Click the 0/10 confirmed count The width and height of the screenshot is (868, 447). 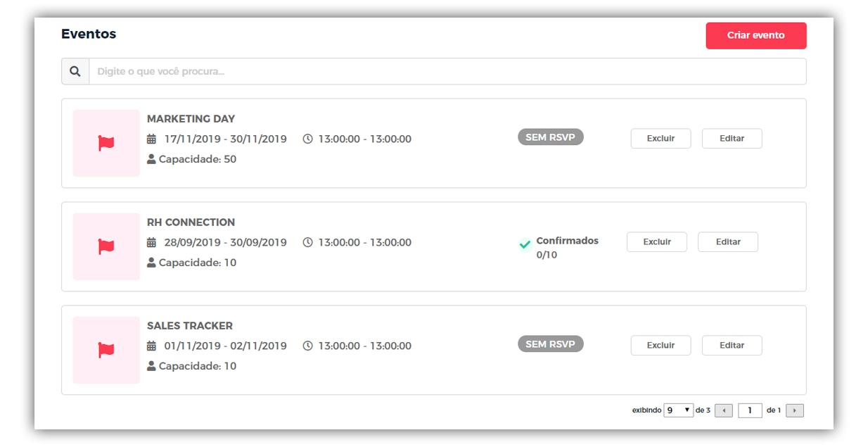coord(547,256)
